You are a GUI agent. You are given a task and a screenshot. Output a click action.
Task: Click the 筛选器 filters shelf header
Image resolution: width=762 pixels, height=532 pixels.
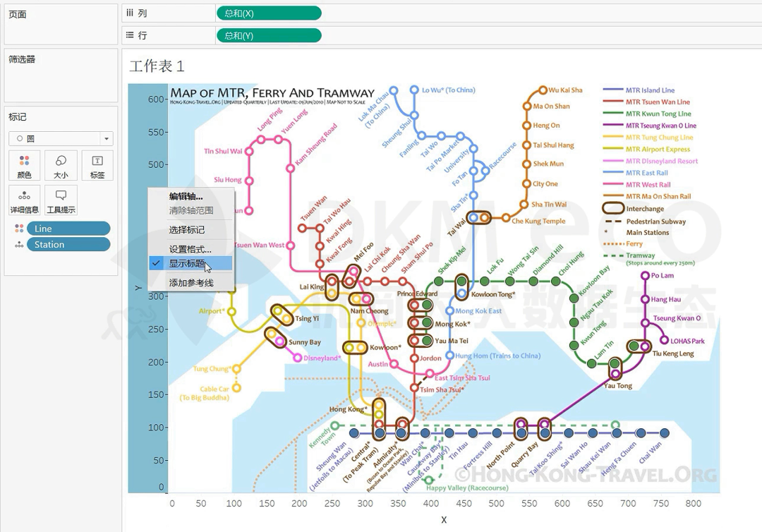click(x=22, y=59)
